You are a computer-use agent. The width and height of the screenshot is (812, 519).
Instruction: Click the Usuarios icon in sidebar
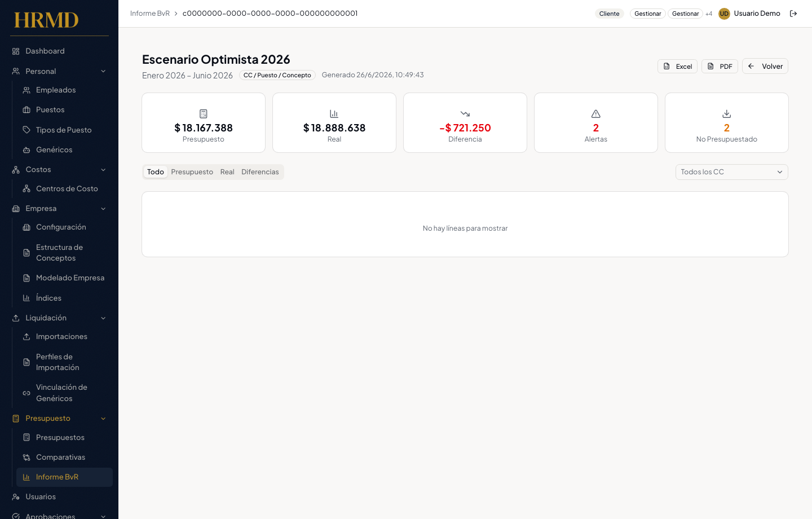point(16,497)
